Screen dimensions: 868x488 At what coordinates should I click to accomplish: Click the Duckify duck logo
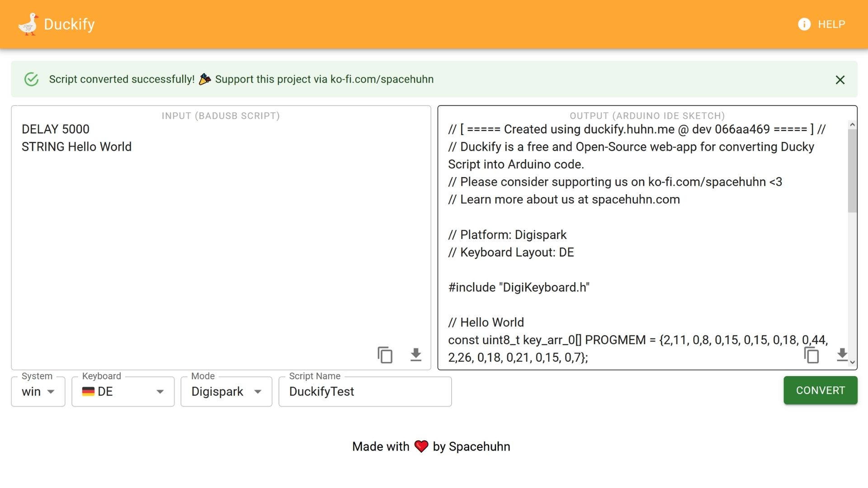[x=28, y=24]
